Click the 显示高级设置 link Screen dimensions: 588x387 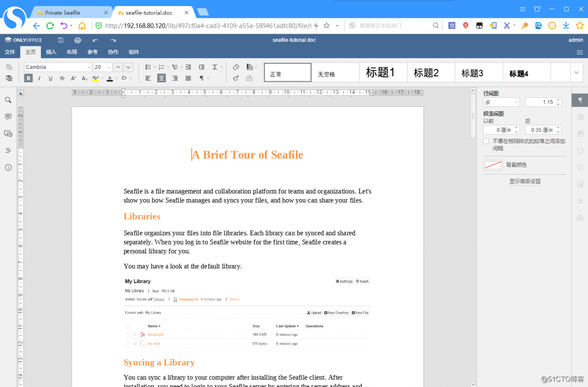pos(525,181)
